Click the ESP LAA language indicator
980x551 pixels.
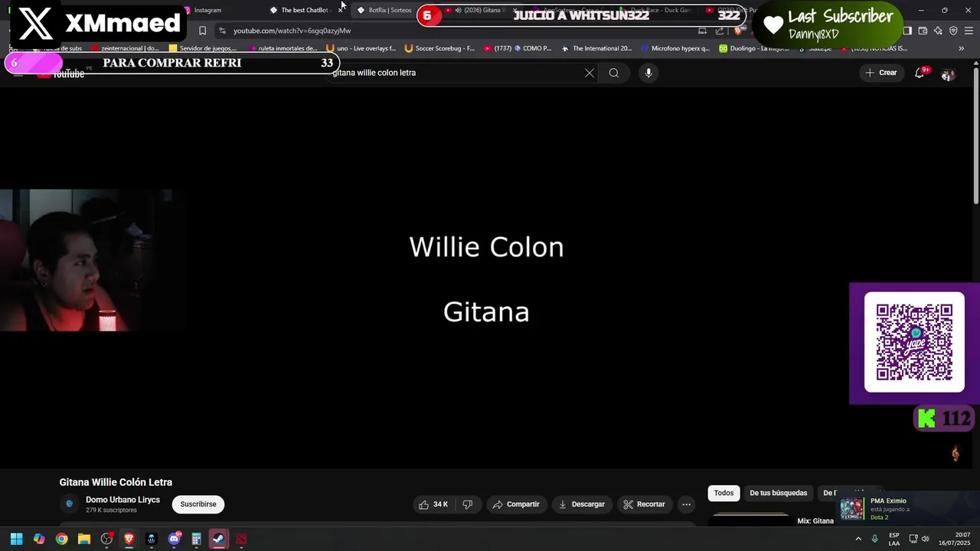(x=894, y=539)
